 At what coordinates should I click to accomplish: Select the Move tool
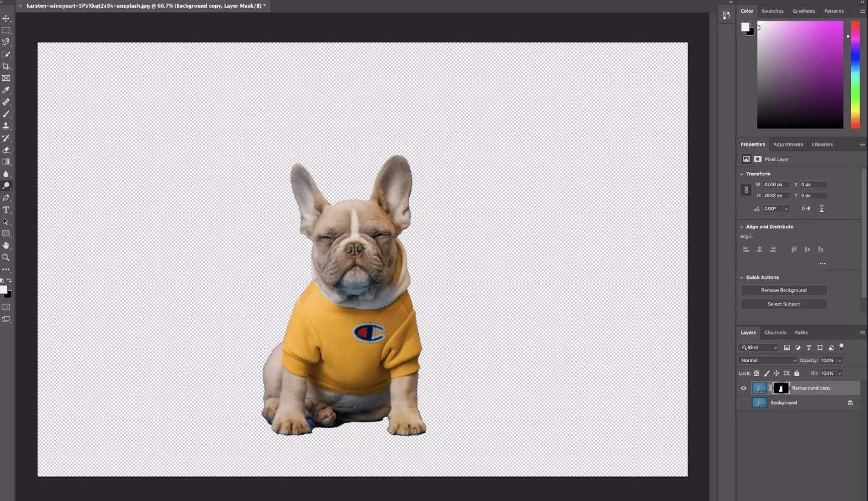(x=6, y=18)
